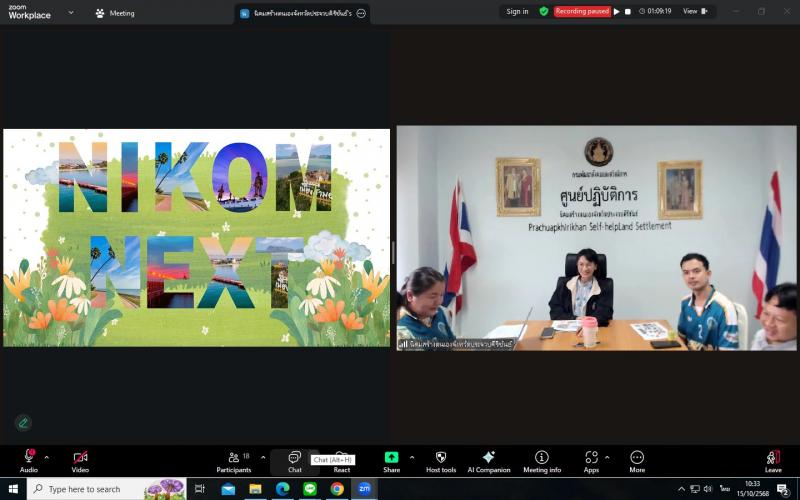800x500 pixels.
Task: Switch input language indicator
Action: click(x=724, y=489)
